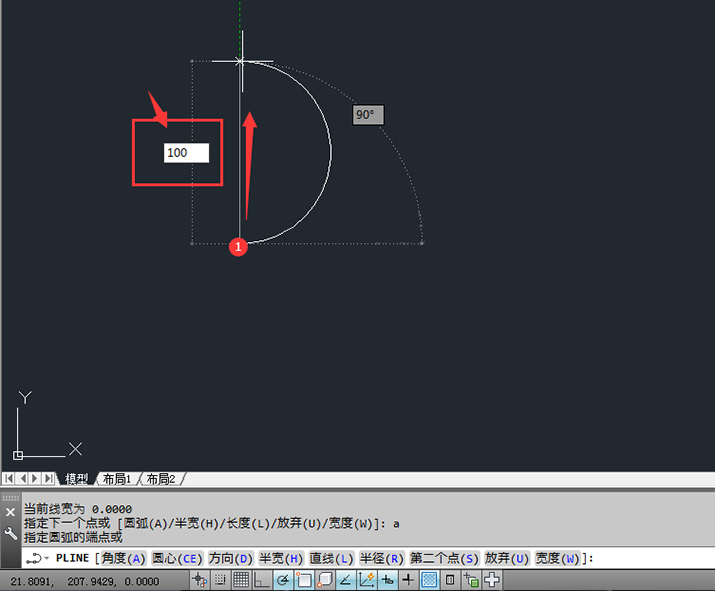Toggle Object Snap Tracking icon
Viewport: 715px width, 591px height.
pos(346,580)
